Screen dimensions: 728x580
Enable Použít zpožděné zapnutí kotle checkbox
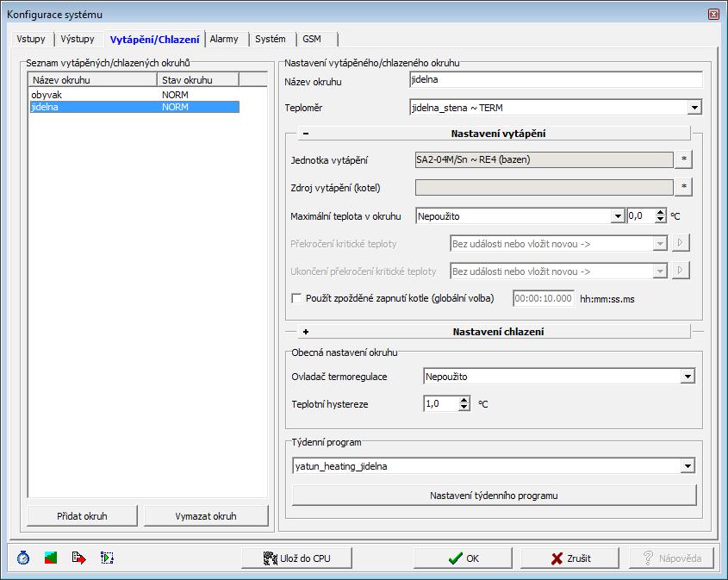point(296,298)
